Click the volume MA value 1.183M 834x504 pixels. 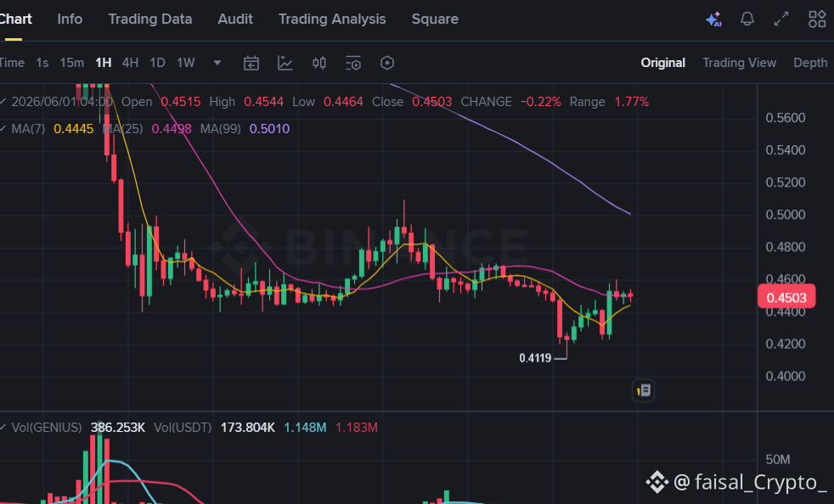(x=357, y=428)
